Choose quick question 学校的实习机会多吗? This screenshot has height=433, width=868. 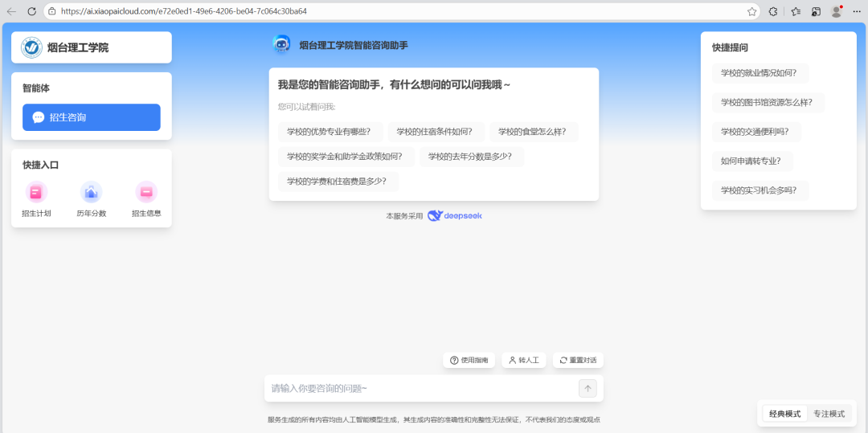tap(759, 190)
